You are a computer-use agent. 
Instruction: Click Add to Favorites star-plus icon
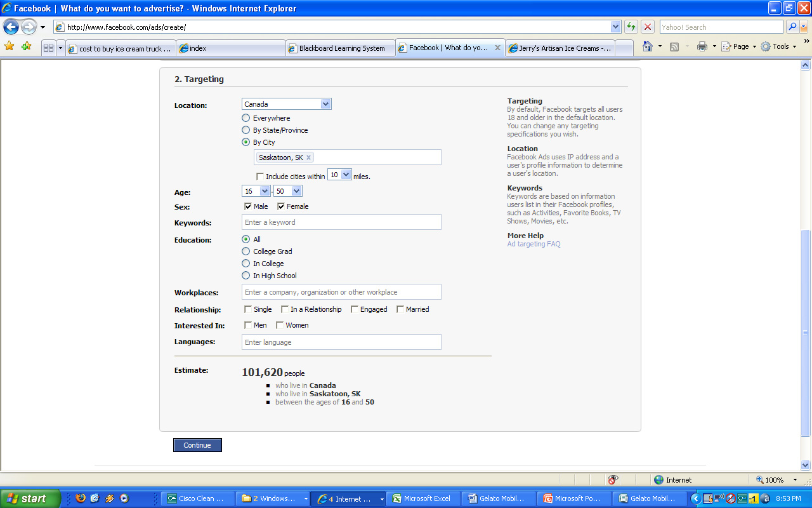click(x=26, y=46)
